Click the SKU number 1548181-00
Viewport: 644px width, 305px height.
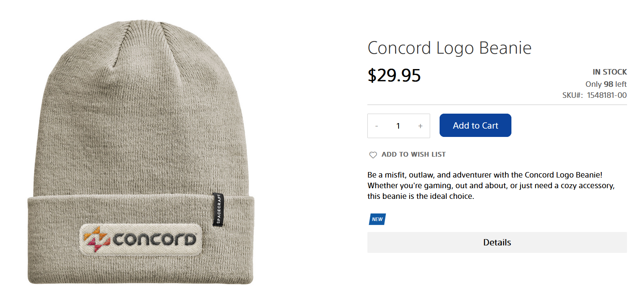607,95
